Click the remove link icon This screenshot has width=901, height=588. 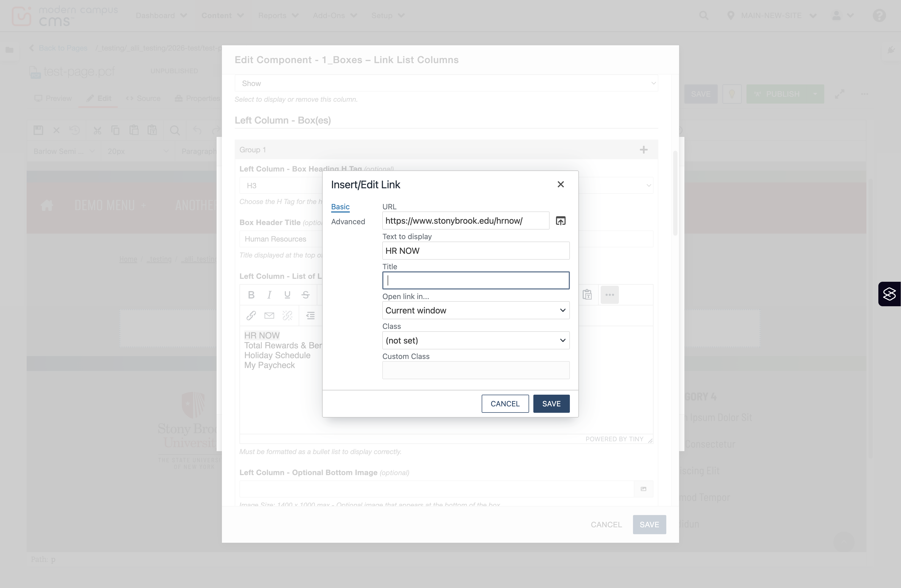point(287,316)
